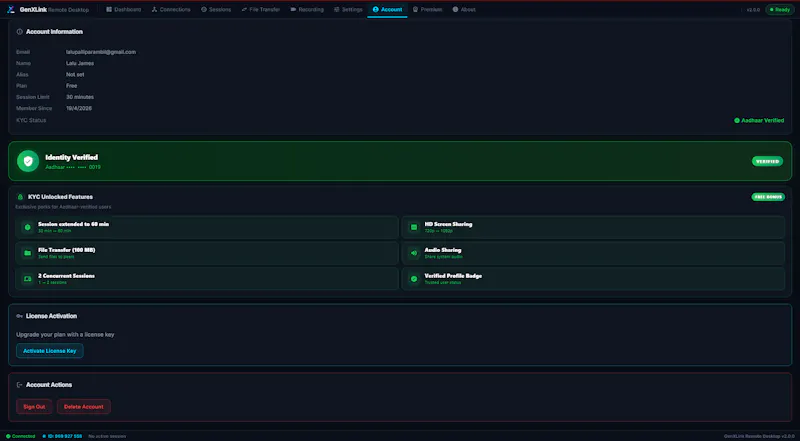Click the Alias value Not set
Screen dimensions: 800x441
click(x=75, y=75)
